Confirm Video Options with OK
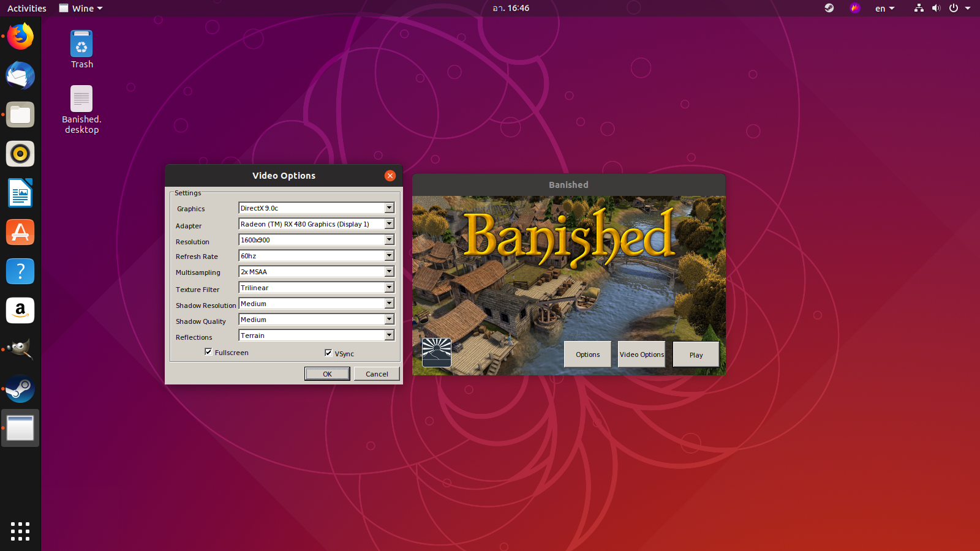Screen dimensions: 980x551 (x=328, y=374)
